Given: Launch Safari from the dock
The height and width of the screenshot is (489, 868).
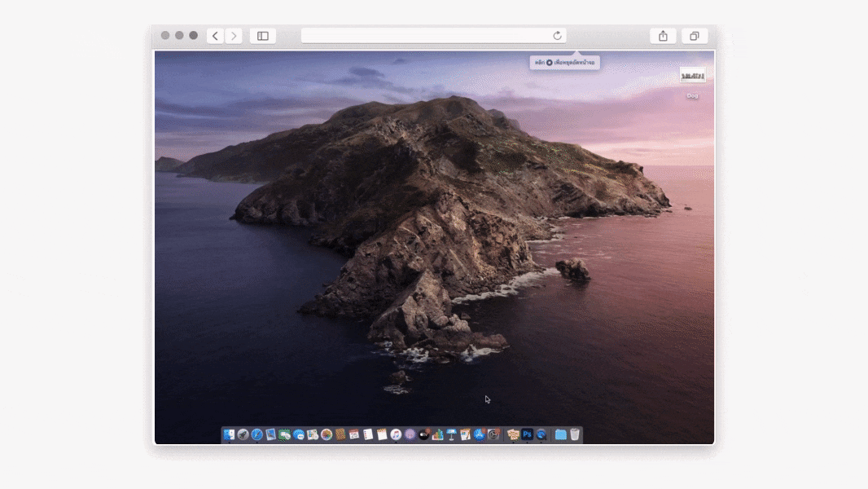Looking at the screenshot, I should pyautogui.click(x=256, y=435).
